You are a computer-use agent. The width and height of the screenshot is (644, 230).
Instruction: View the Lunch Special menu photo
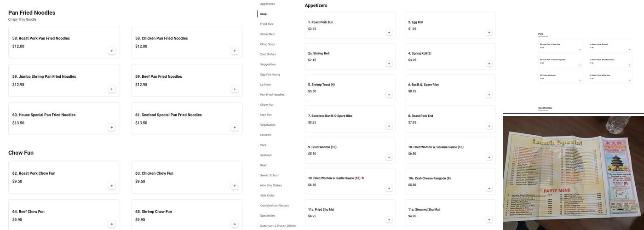point(573,172)
